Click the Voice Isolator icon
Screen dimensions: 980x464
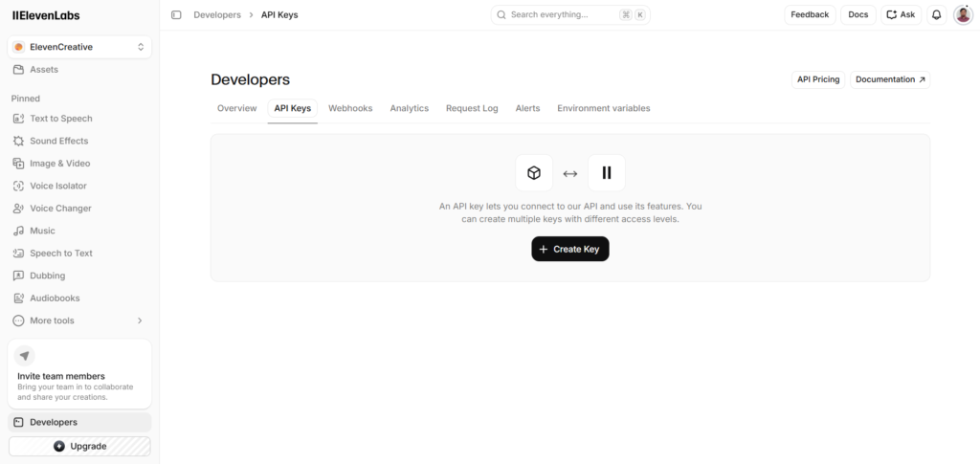(19, 186)
